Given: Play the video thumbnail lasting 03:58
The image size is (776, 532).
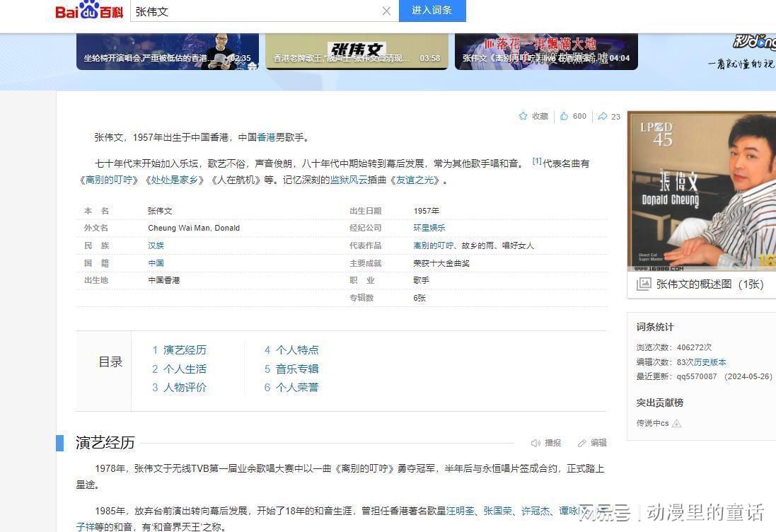Looking at the screenshot, I should click(x=357, y=51).
